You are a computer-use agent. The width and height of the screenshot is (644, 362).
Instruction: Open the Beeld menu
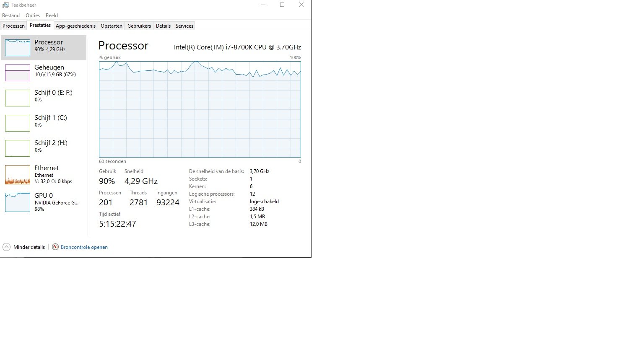pos(52,16)
